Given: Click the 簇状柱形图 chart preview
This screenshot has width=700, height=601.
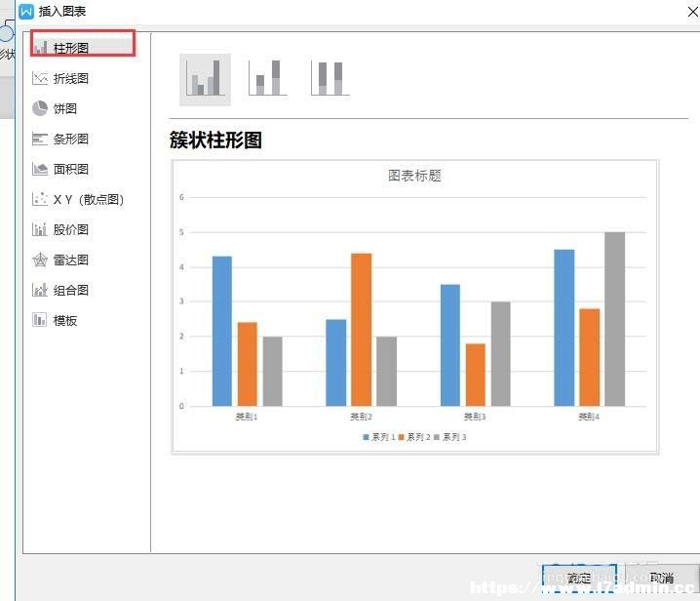Looking at the screenshot, I should pyautogui.click(x=414, y=306).
